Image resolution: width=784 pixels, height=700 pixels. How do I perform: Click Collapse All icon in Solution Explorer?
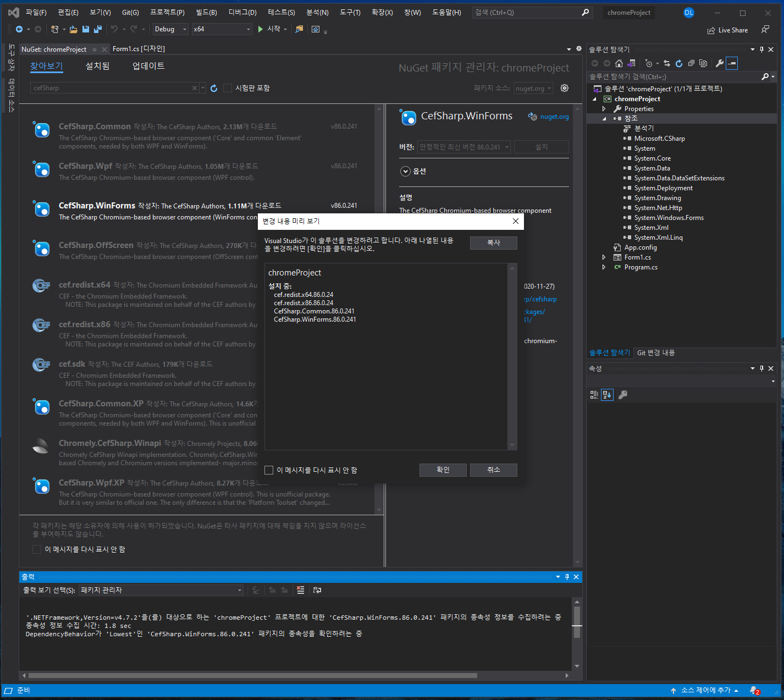(691, 63)
